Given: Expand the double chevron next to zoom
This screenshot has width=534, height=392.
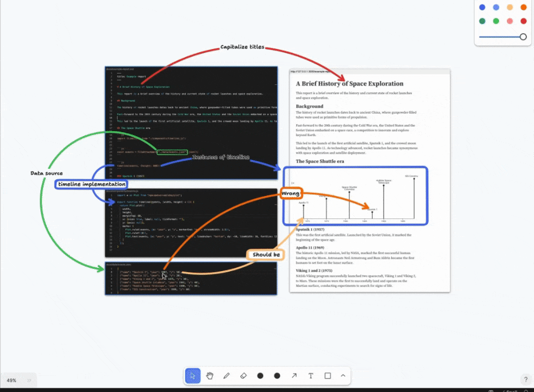Looking at the screenshot, I should (x=29, y=381).
